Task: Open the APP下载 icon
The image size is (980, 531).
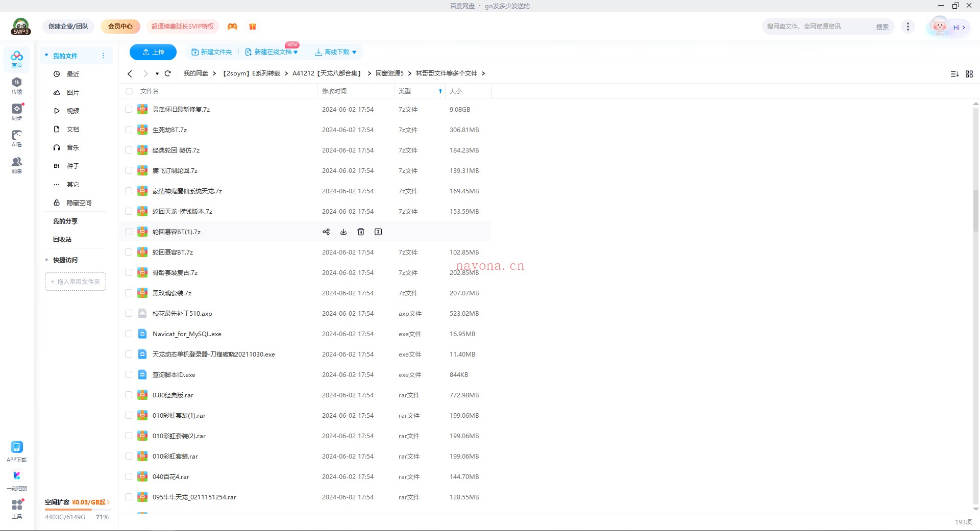Action: 17,451
